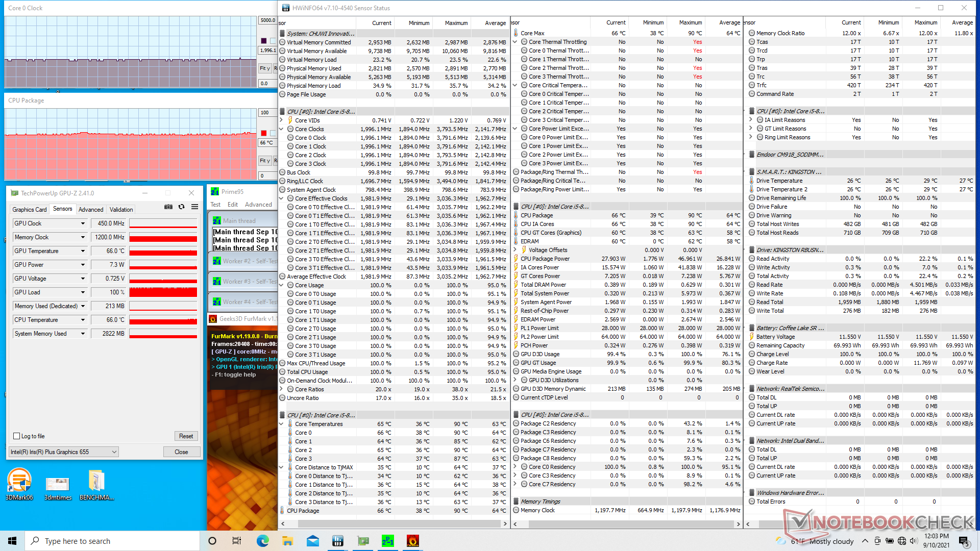Switch to FurMark taskbar icon
Image resolution: width=980 pixels, height=551 pixels.
click(x=413, y=541)
